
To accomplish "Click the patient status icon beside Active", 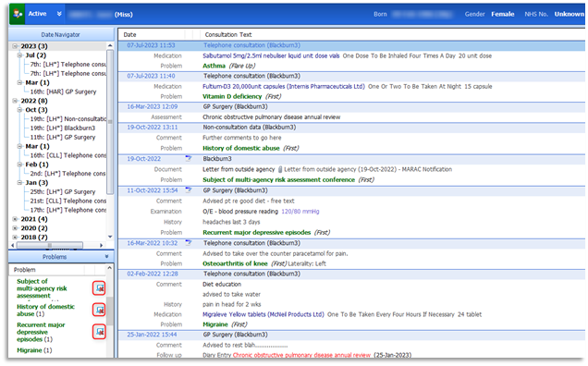I will 17,14.
